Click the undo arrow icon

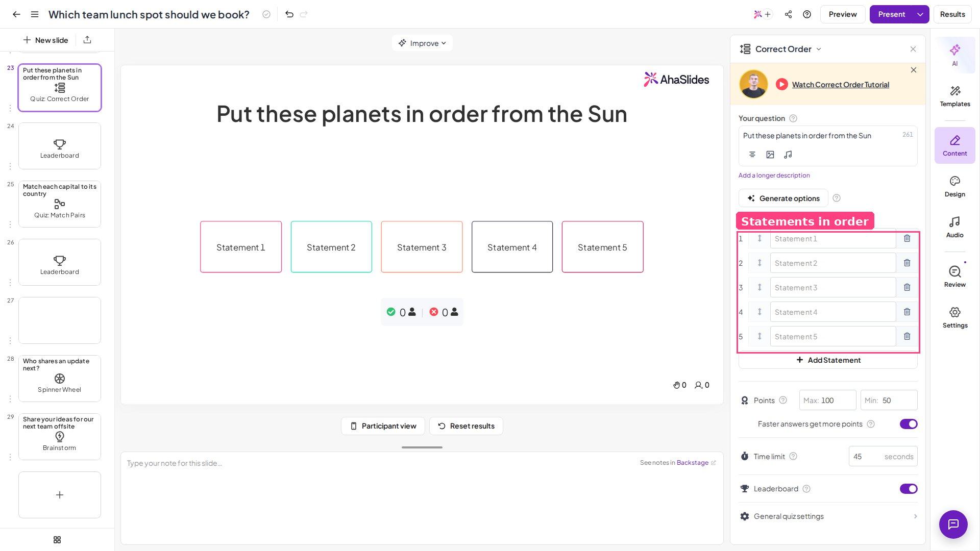(289, 14)
